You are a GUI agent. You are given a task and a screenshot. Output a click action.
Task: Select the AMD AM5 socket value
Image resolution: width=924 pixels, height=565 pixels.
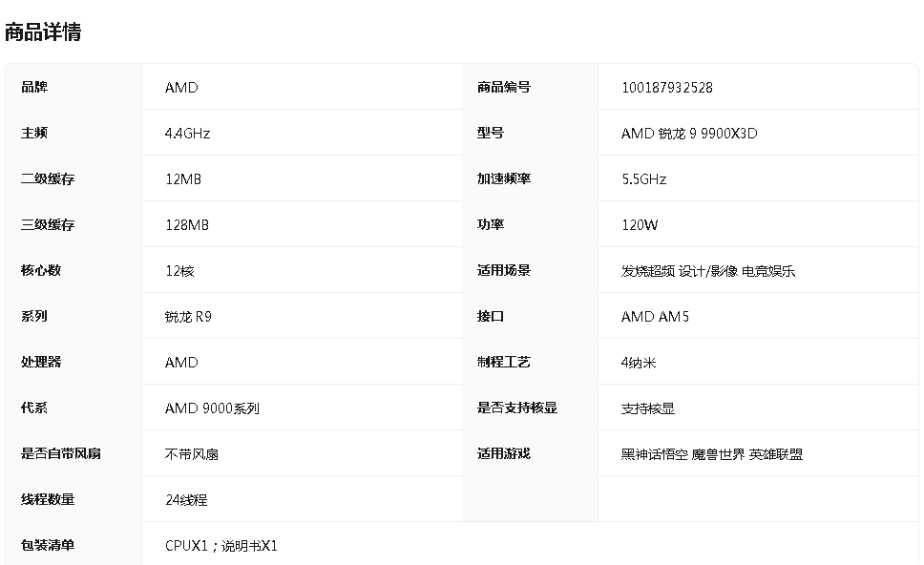655,317
